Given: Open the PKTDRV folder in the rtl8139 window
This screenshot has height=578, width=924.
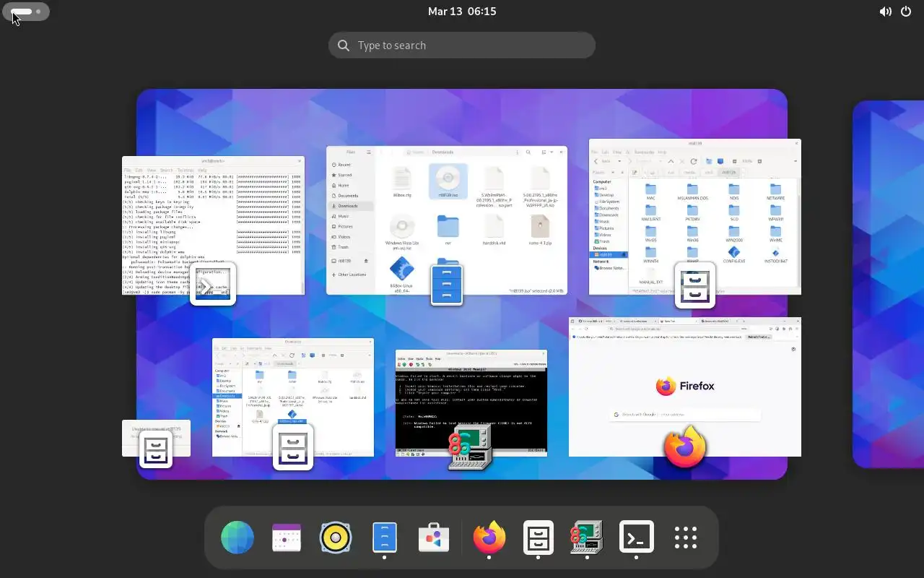Looking at the screenshot, I should tap(692, 212).
